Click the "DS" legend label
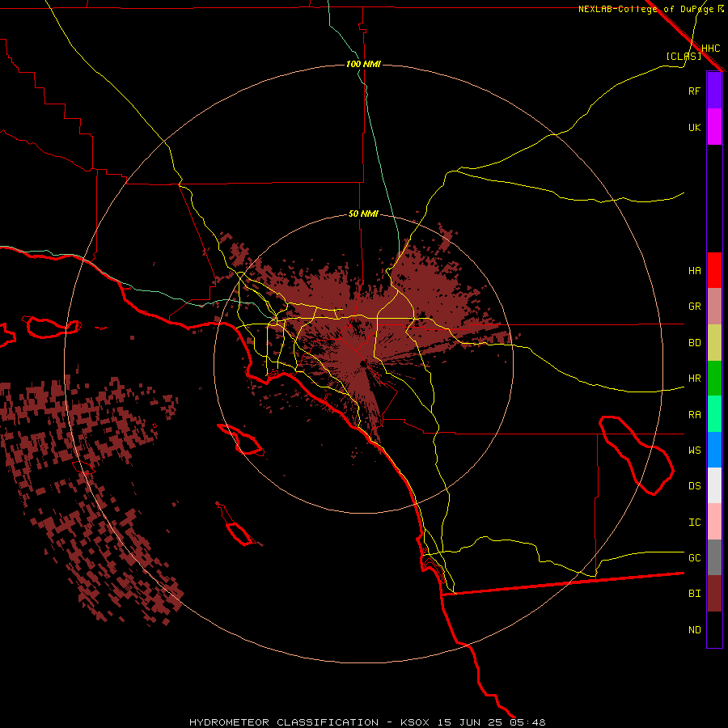This screenshot has width=728, height=728. (694, 486)
